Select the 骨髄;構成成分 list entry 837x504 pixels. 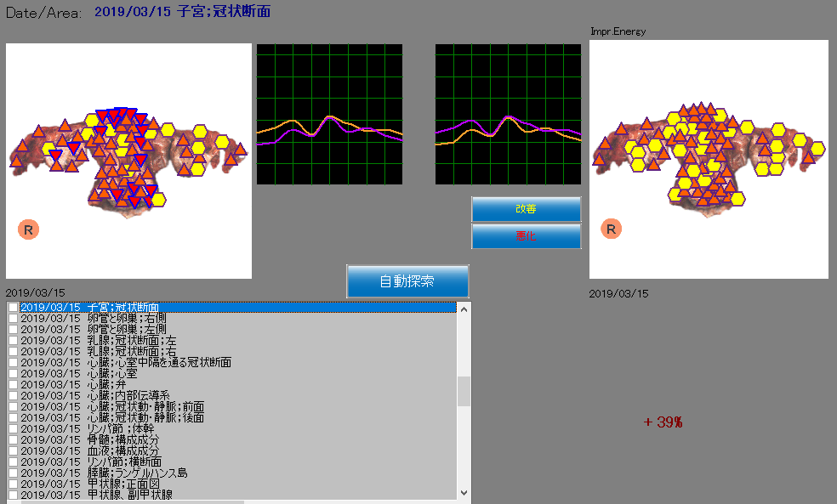pyautogui.click(x=122, y=439)
